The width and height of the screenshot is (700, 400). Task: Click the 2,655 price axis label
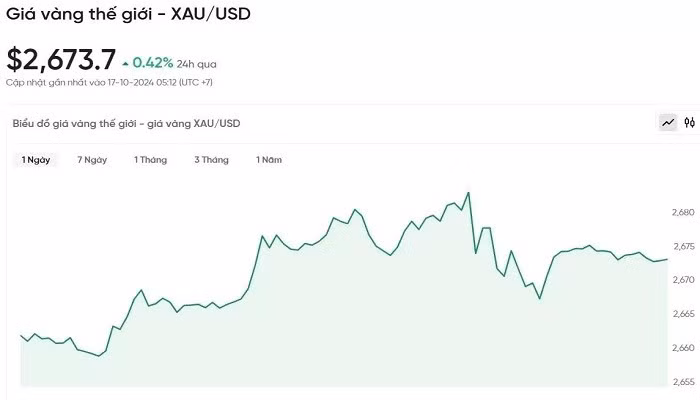tap(683, 382)
